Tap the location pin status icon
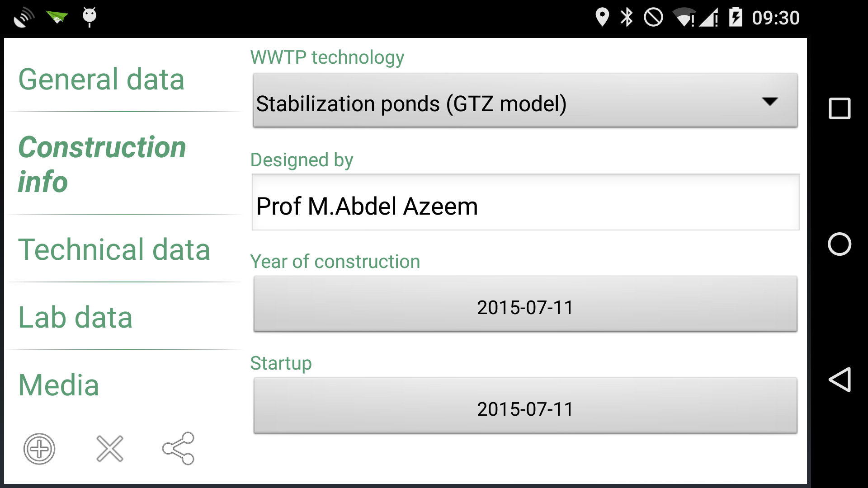Image resolution: width=868 pixels, height=488 pixels. [602, 18]
